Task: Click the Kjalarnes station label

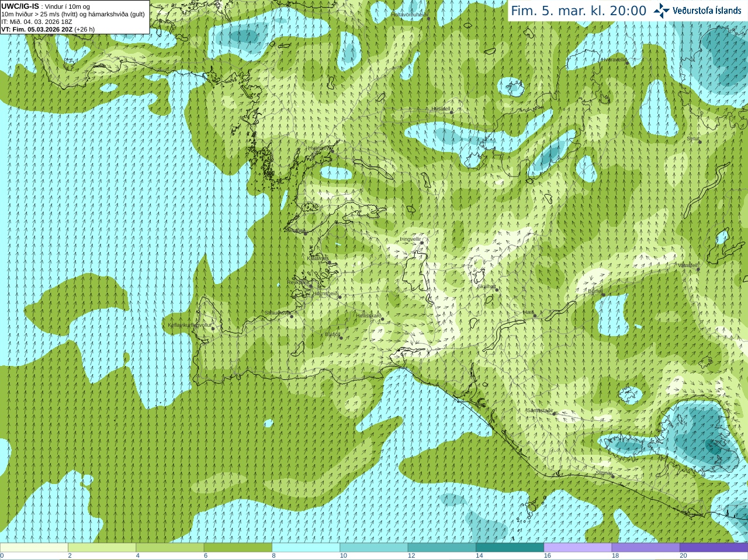Action: 318,258
